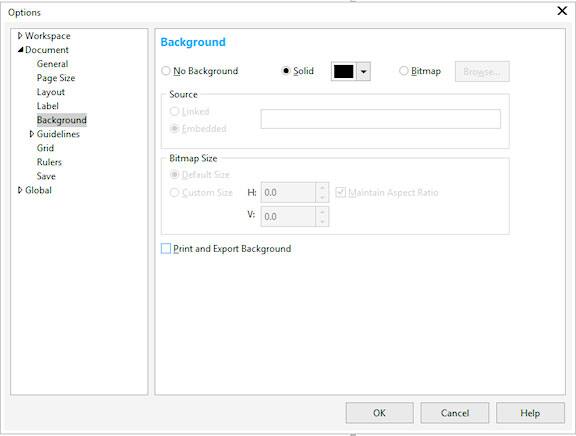The width and height of the screenshot is (576, 436).
Task: Expand the Global tree node
Action: point(20,190)
